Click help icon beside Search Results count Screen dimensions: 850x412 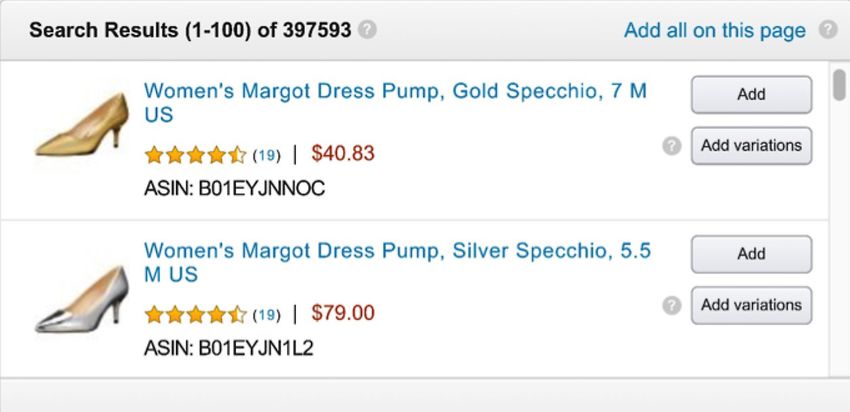[368, 30]
